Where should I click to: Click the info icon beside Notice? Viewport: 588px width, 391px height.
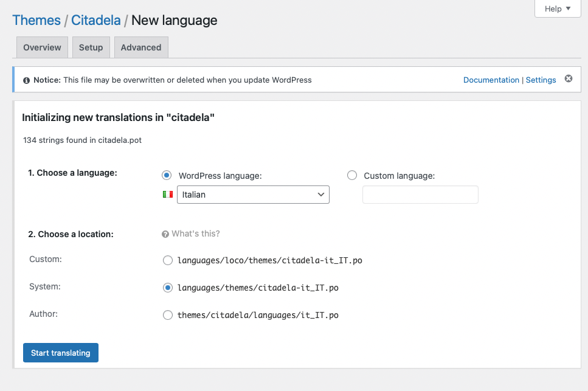[26, 80]
